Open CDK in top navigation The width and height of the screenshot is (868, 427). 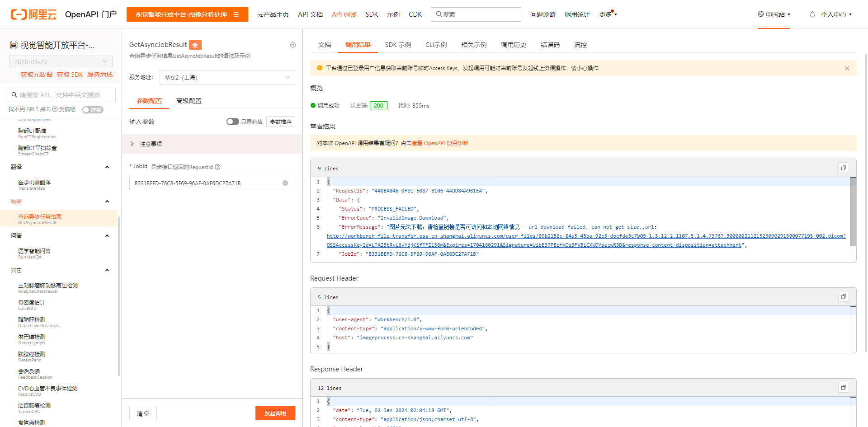click(415, 14)
